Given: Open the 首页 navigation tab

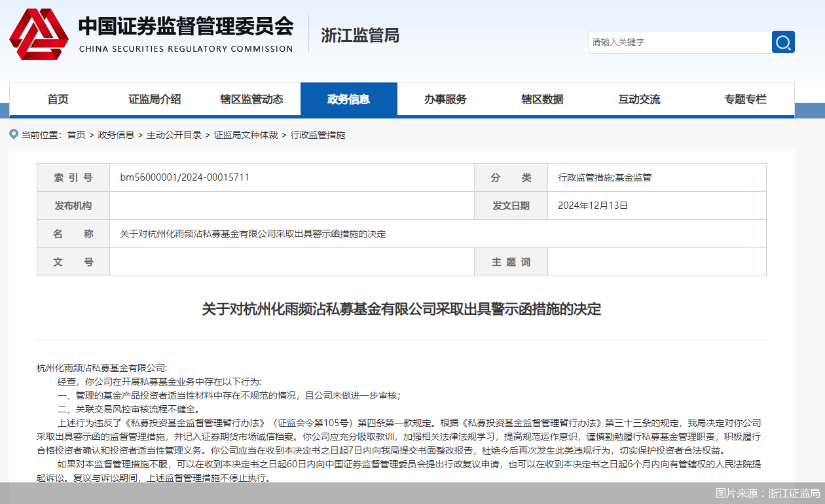Looking at the screenshot, I should coord(58,99).
